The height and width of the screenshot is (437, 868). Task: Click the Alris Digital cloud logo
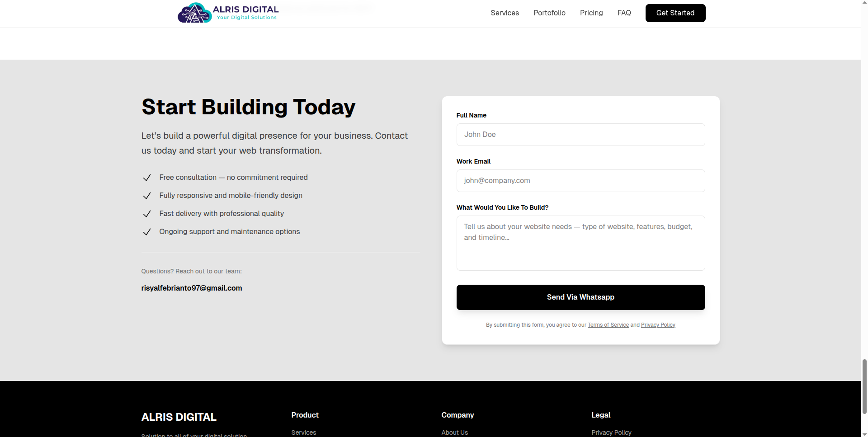[x=195, y=13]
